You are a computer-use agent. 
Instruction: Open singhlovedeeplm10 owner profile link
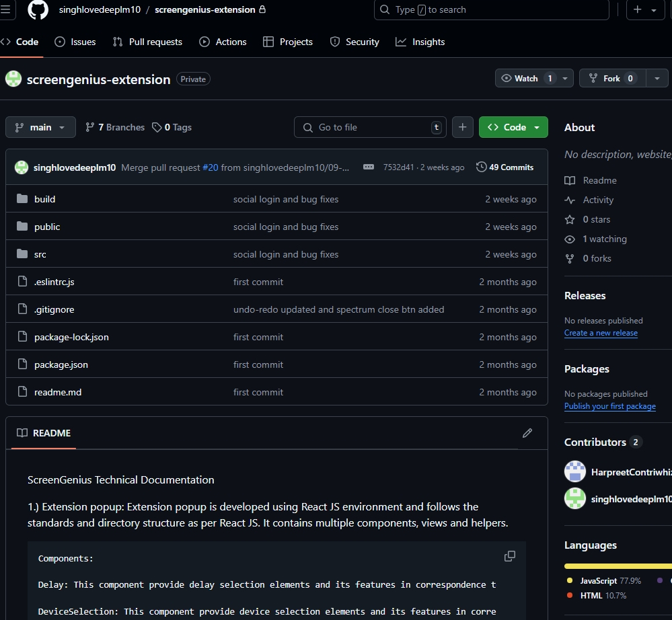(x=100, y=9)
